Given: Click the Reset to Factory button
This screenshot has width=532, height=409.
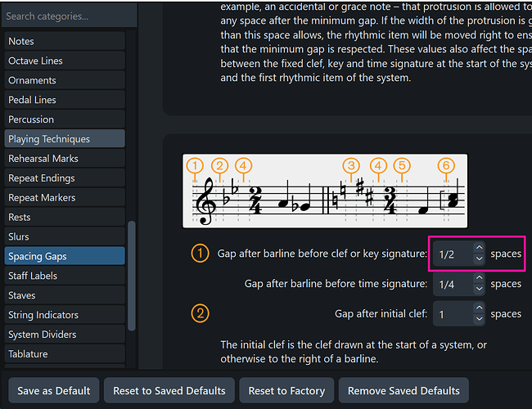Looking at the screenshot, I should pos(286,390).
